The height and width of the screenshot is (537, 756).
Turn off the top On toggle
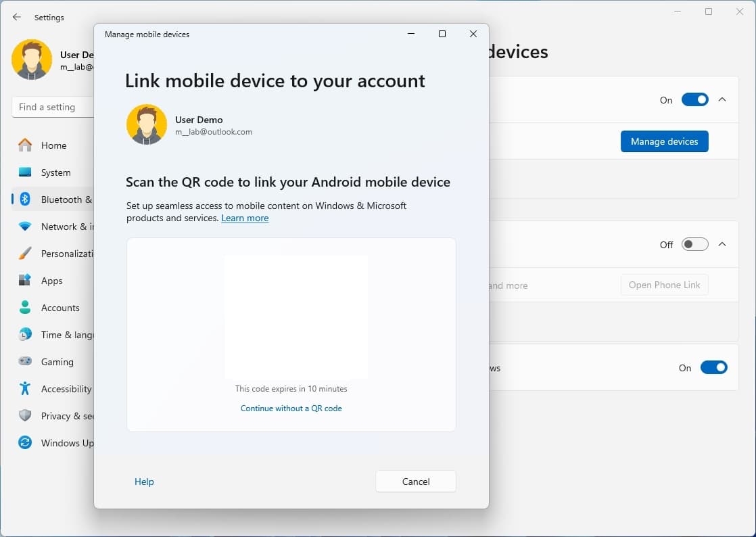(694, 100)
